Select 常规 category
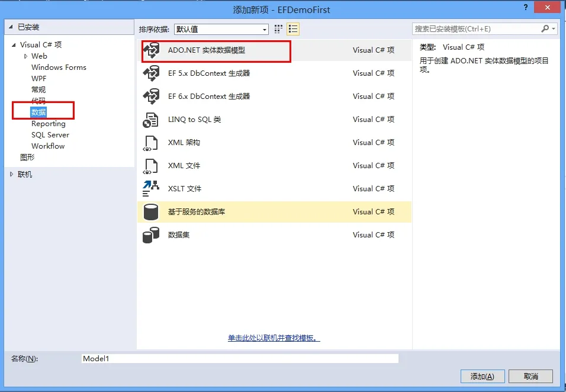 pyautogui.click(x=38, y=89)
